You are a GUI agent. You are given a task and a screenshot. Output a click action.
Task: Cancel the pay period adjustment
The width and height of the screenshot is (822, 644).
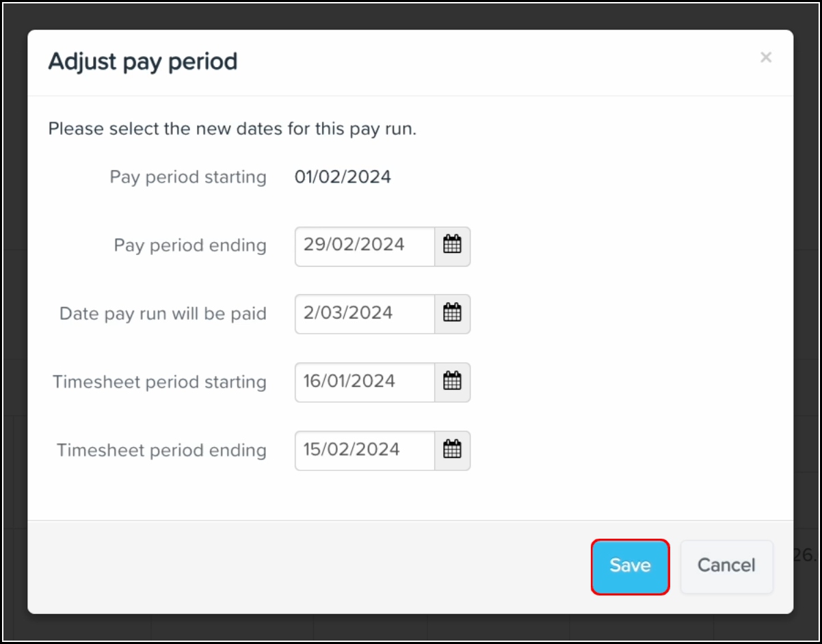pyautogui.click(x=726, y=566)
